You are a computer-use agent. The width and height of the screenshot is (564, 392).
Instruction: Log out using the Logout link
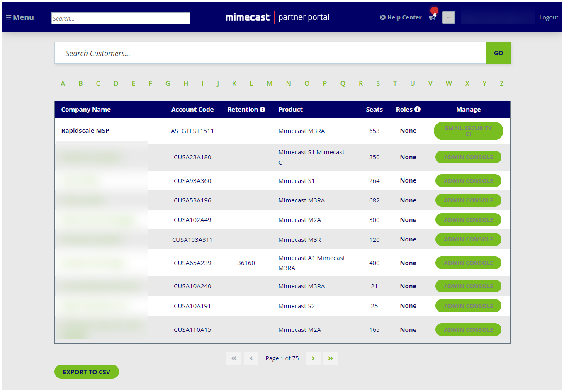(549, 17)
